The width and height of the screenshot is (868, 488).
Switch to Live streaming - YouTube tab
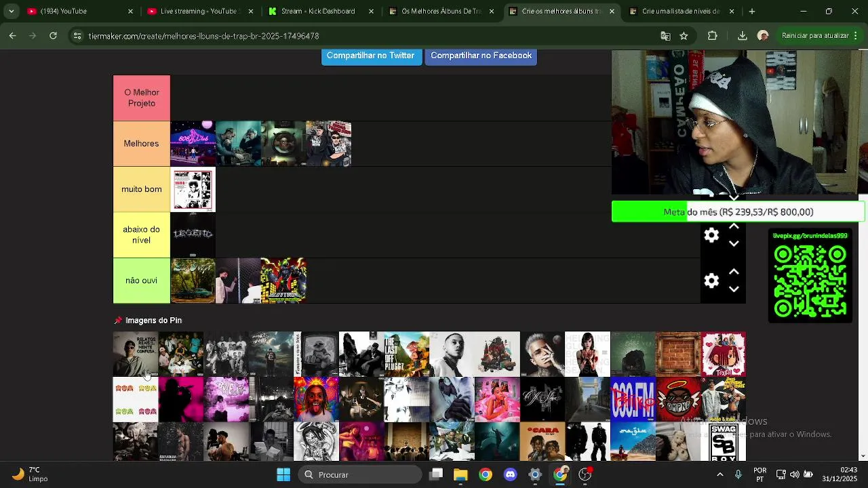click(x=199, y=11)
